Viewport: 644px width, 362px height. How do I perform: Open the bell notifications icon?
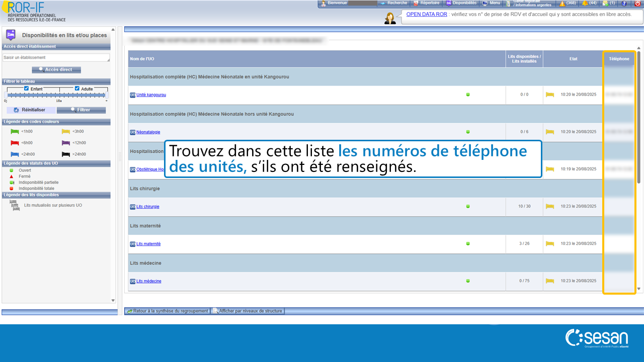point(585,3)
